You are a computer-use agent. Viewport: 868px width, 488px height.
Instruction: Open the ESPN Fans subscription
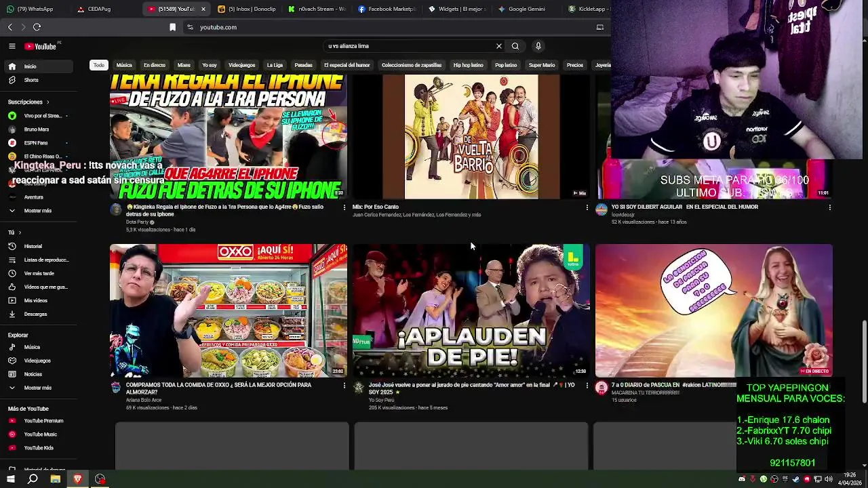pyautogui.click(x=39, y=142)
